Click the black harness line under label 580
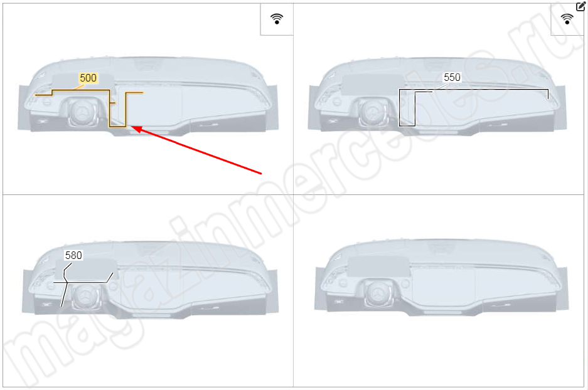The width and height of the screenshot is (588, 390). pos(83,282)
